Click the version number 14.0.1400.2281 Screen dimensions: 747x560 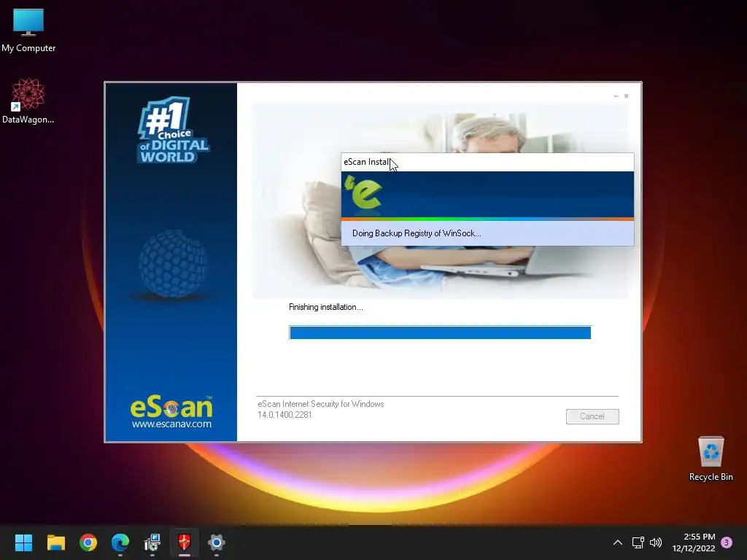coord(285,415)
